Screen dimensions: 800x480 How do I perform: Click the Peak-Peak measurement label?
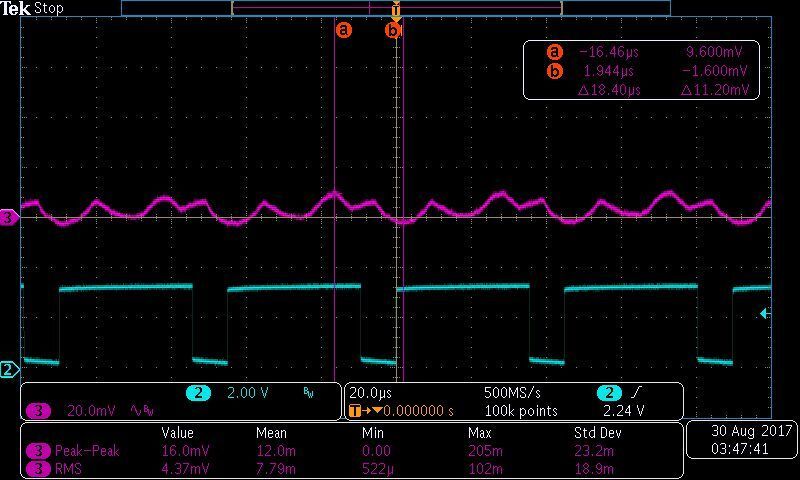(x=87, y=451)
